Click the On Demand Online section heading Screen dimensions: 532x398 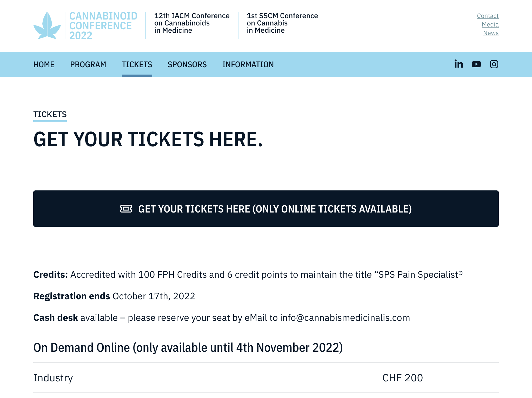click(x=188, y=348)
